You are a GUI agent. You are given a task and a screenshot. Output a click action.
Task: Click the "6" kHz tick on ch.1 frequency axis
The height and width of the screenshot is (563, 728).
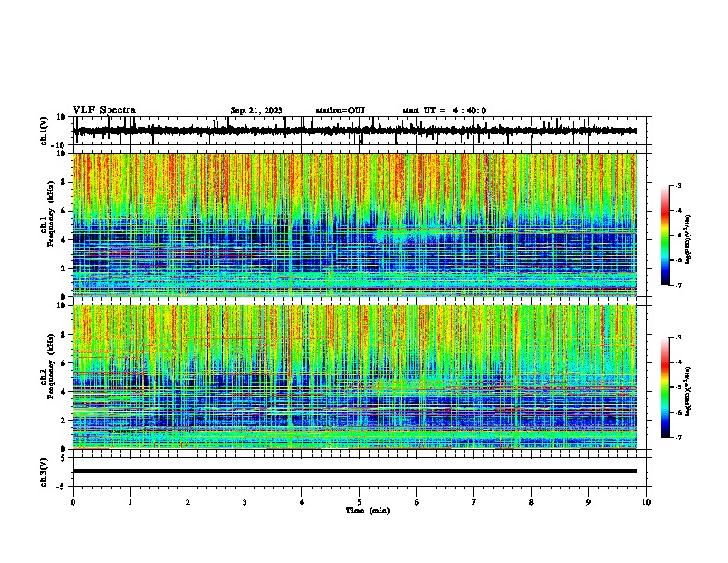pyautogui.click(x=64, y=211)
